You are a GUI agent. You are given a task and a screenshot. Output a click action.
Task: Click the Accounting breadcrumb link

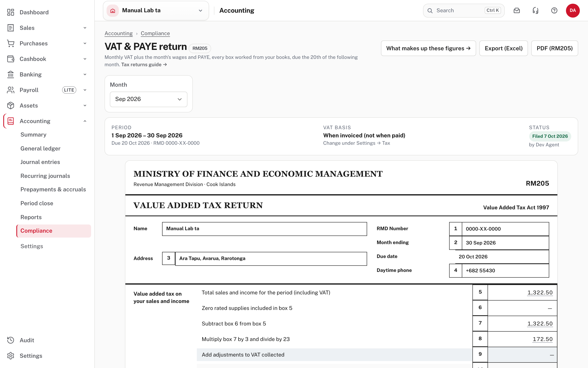pos(119,33)
